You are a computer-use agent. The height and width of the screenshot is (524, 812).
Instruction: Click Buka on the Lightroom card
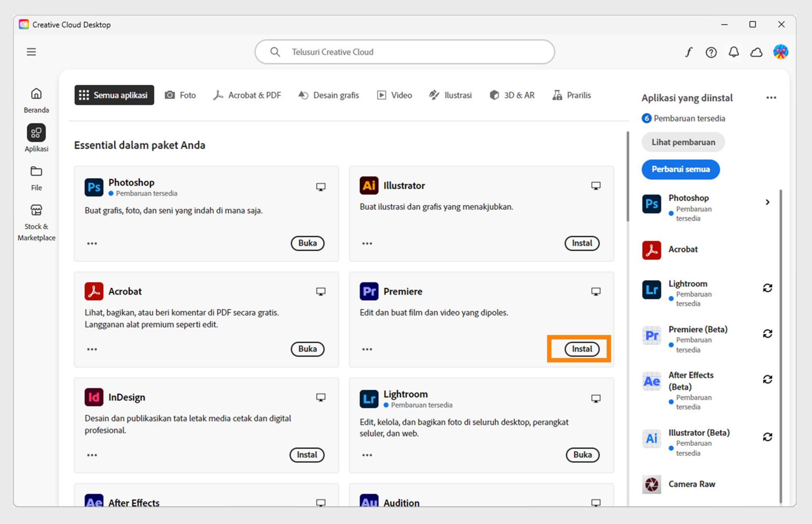click(x=582, y=455)
